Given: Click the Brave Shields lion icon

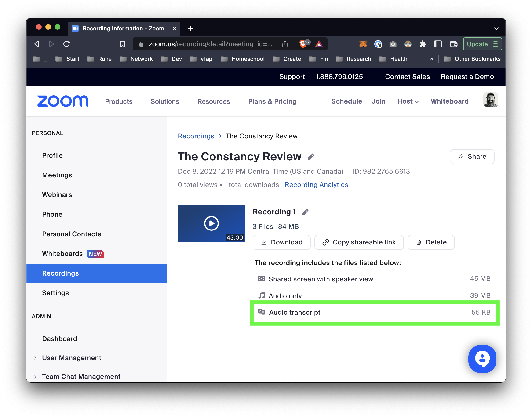Looking at the screenshot, I should [303, 44].
